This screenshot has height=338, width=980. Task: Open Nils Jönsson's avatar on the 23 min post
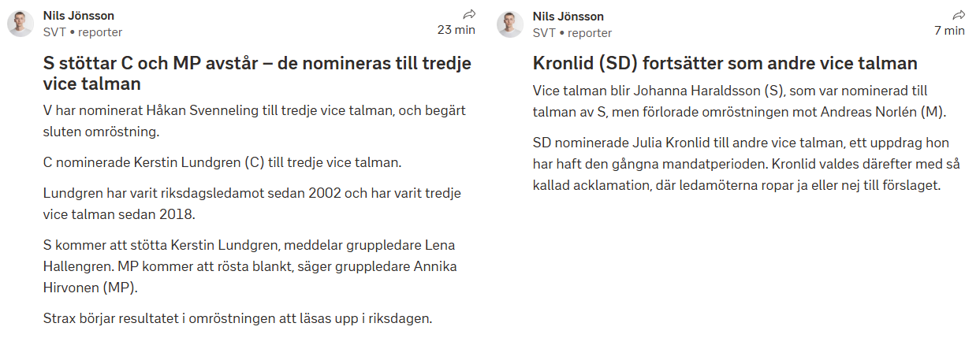coord(20,24)
